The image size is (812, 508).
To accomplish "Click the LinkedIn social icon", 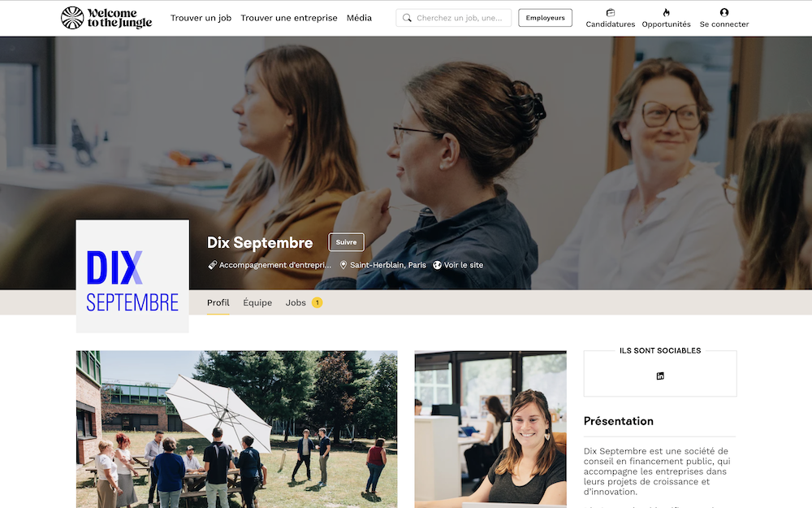I will pyautogui.click(x=660, y=376).
